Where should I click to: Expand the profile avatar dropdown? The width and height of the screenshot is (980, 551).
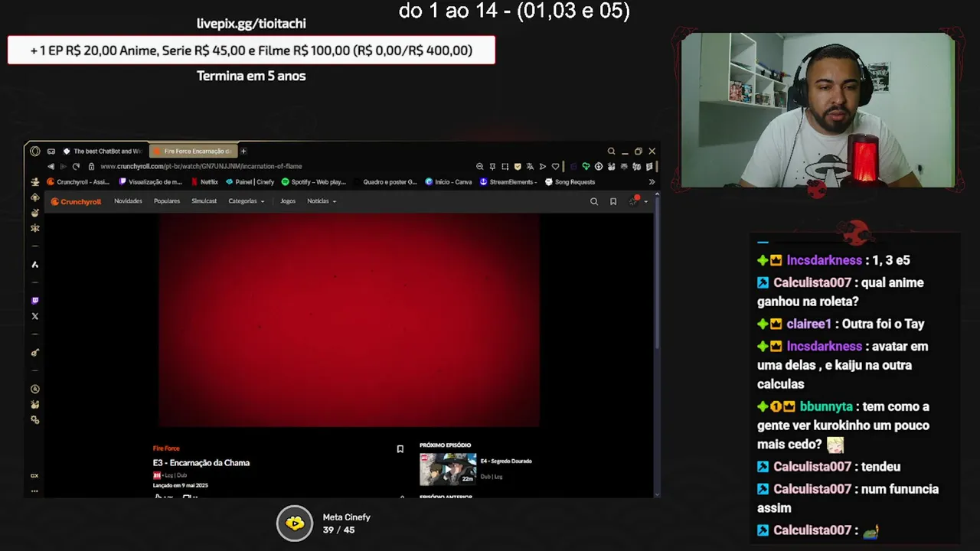(639, 201)
